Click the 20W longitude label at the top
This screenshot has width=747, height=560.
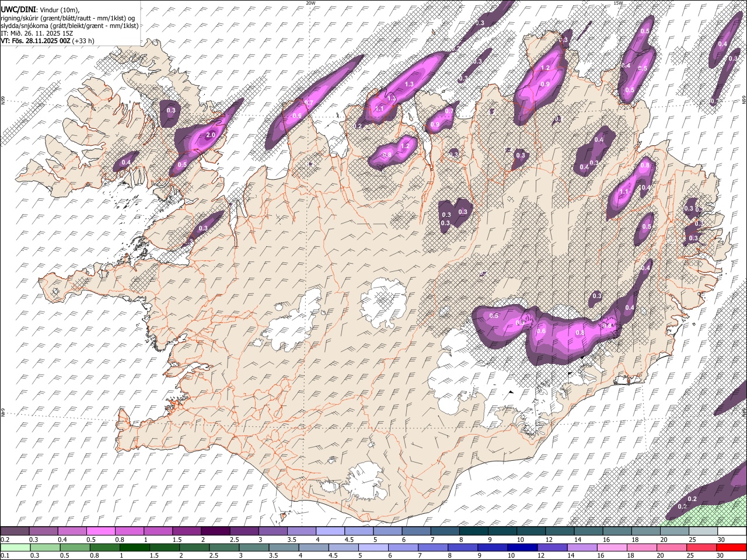point(310,3)
